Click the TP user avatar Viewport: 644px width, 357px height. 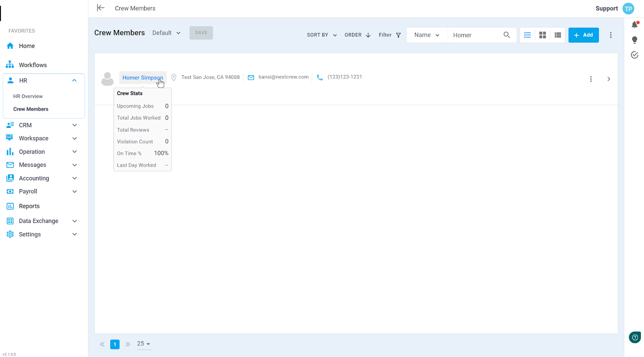(x=628, y=8)
